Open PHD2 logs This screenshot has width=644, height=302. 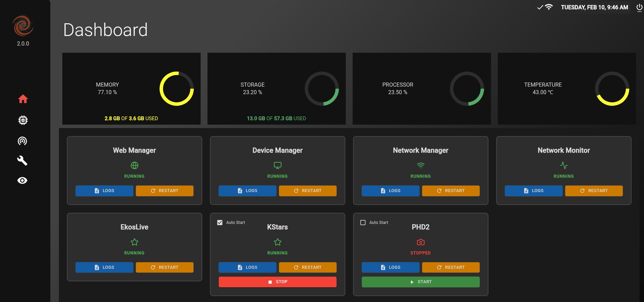pos(391,267)
